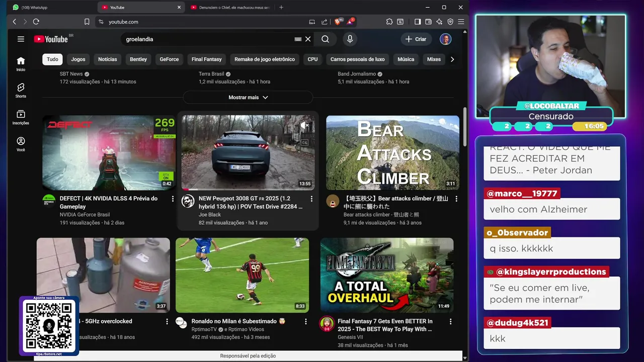Start voice search with microphone

click(350, 39)
